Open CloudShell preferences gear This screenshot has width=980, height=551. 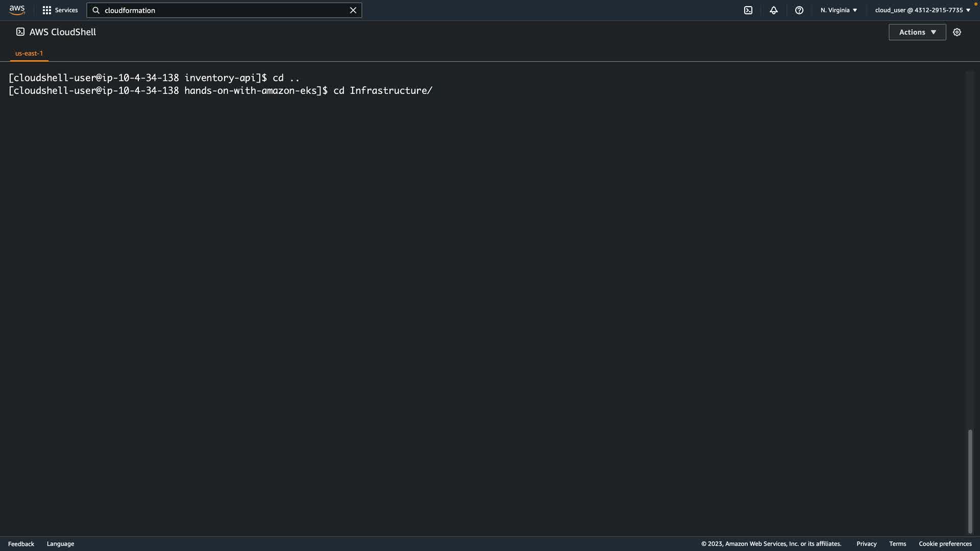pos(957,32)
